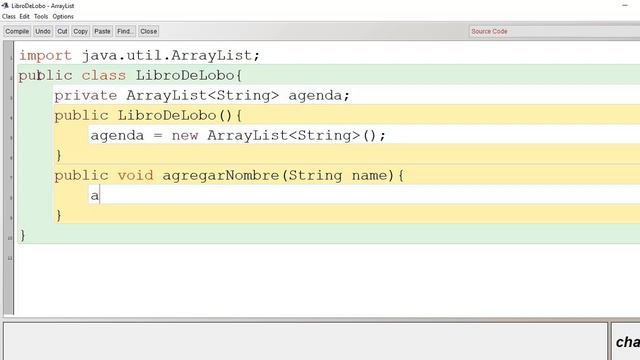Open the Find dialog
Screen dimensions: 640x360
point(125,31)
